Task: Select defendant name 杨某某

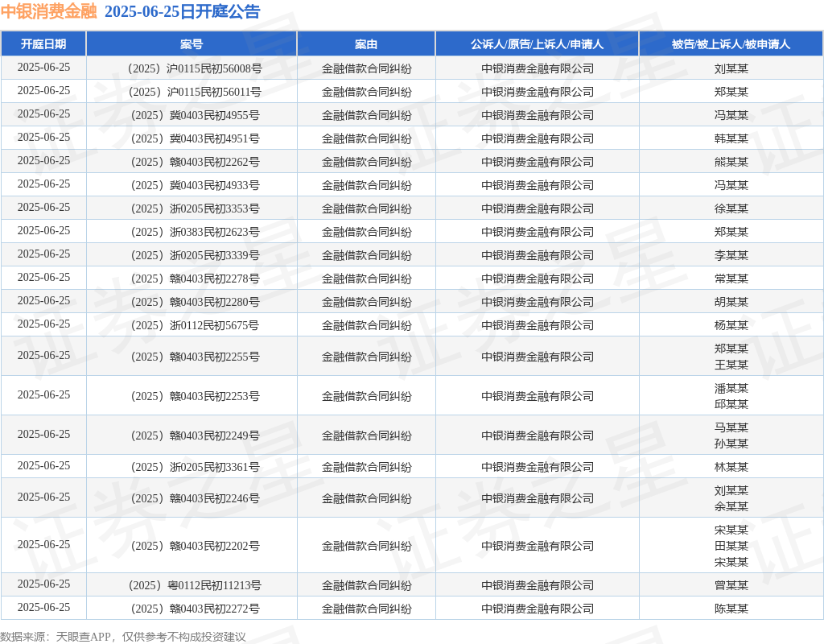Action: (x=731, y=325)
